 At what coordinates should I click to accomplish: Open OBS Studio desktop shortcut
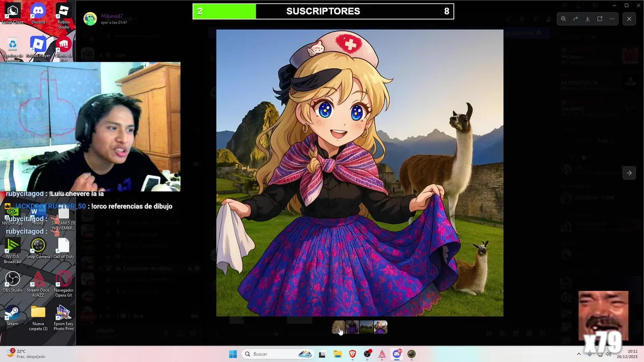(13, 282)
